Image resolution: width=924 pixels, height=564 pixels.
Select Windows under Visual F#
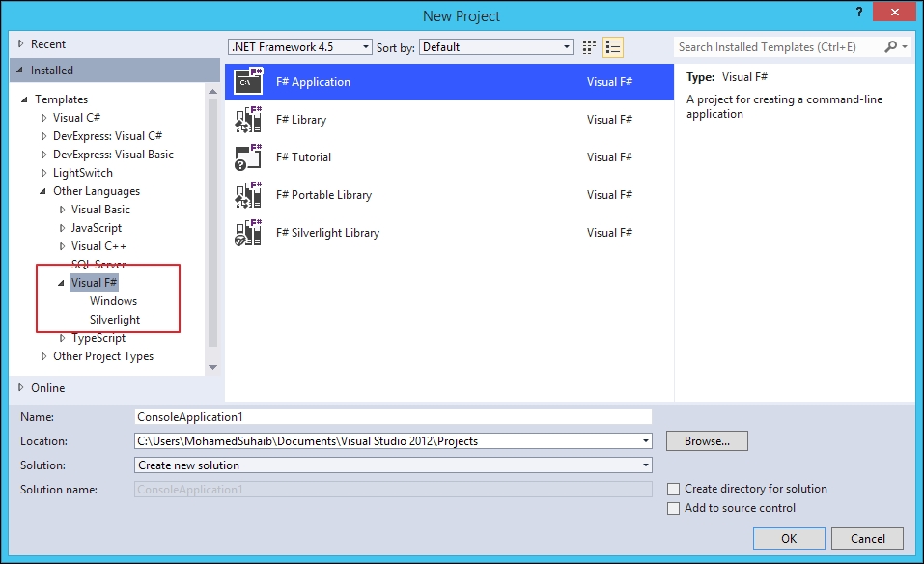point(113,301)
